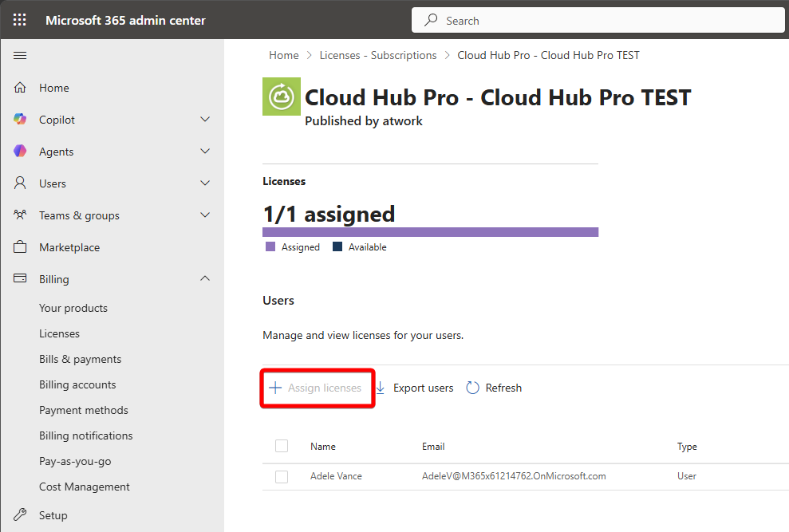Click the Export users download arrow icon
This screenshot has width=789, height=532.
[x=381, y=388]
